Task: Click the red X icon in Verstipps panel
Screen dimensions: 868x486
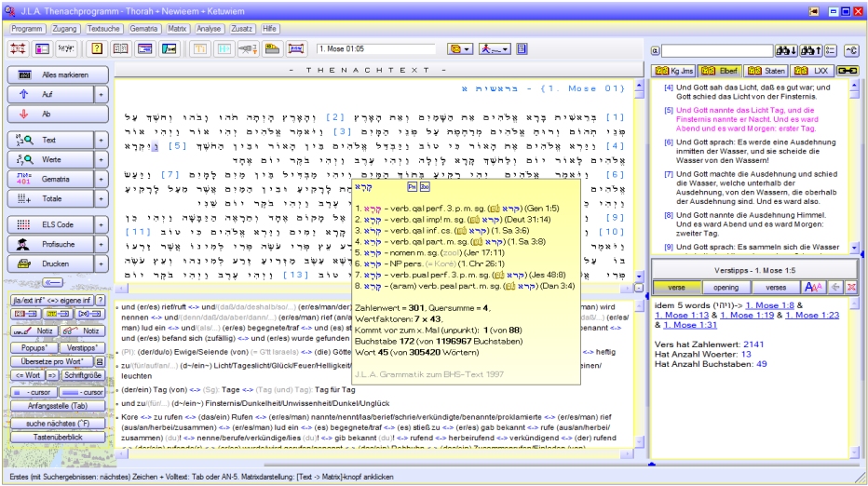Action: [852, 288]
